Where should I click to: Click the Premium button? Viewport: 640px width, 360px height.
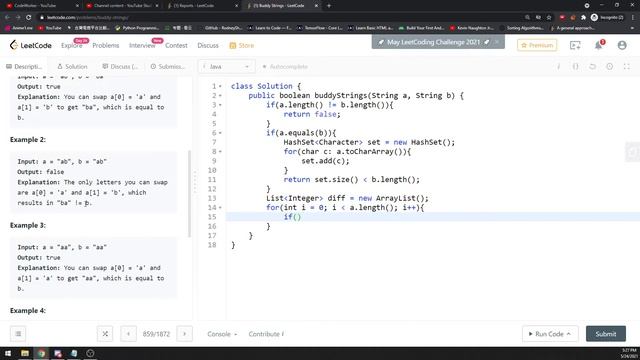[x=537, y=45]
